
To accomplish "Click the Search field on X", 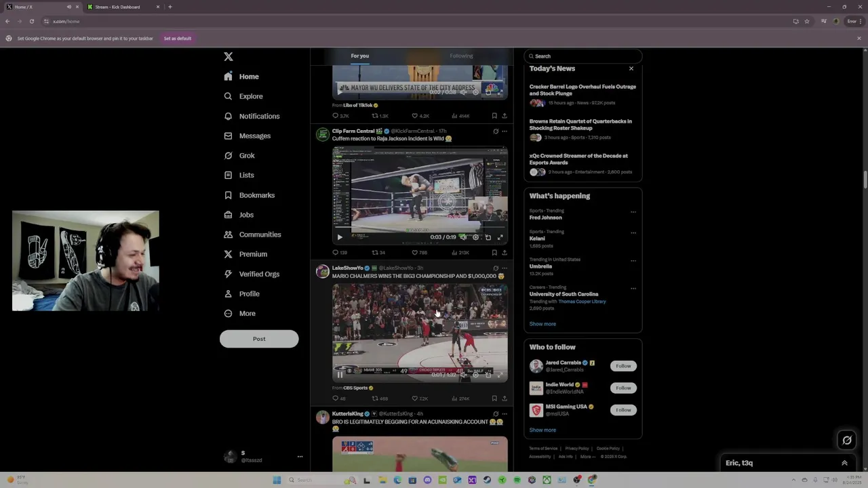I will tap(583, 56).
